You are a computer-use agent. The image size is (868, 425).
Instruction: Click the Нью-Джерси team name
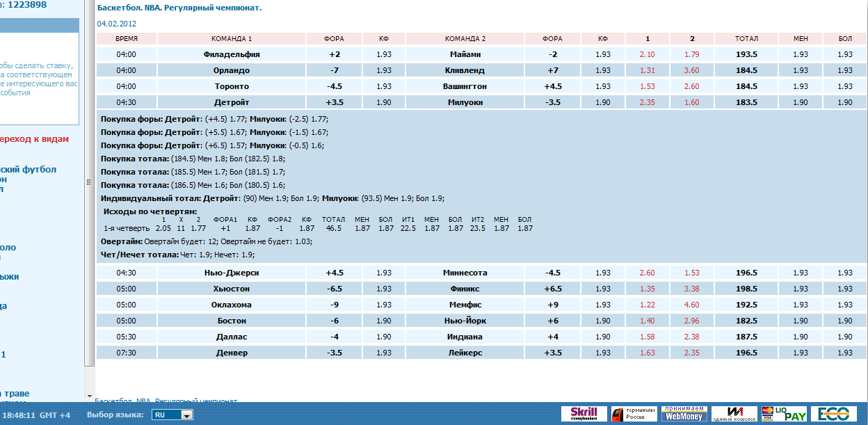tap(232, 273)
